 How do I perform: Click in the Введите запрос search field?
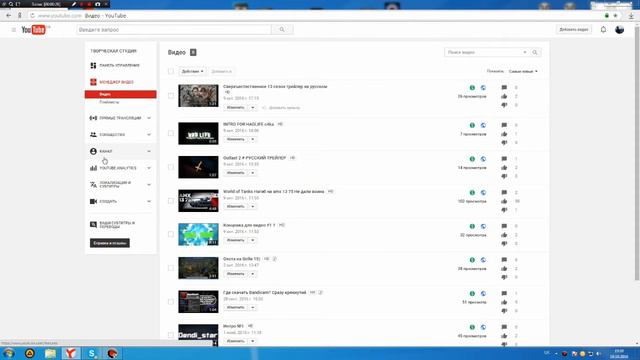(174, 30)
